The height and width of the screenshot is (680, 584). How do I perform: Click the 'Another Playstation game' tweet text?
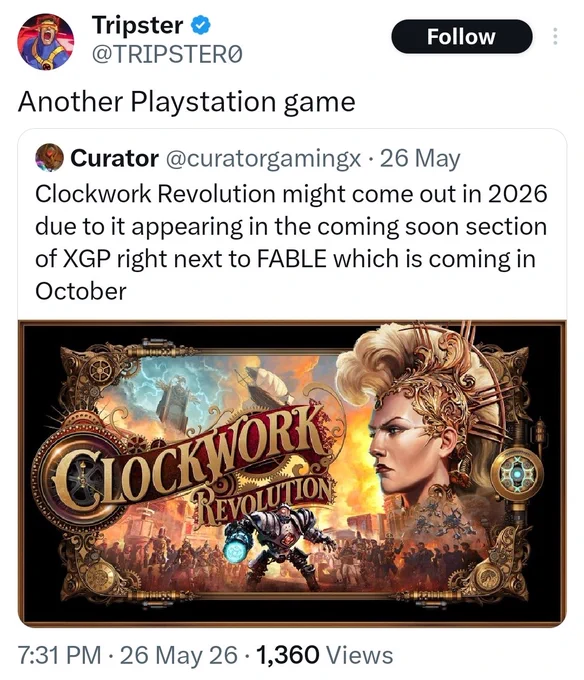[x=186, y=102]
